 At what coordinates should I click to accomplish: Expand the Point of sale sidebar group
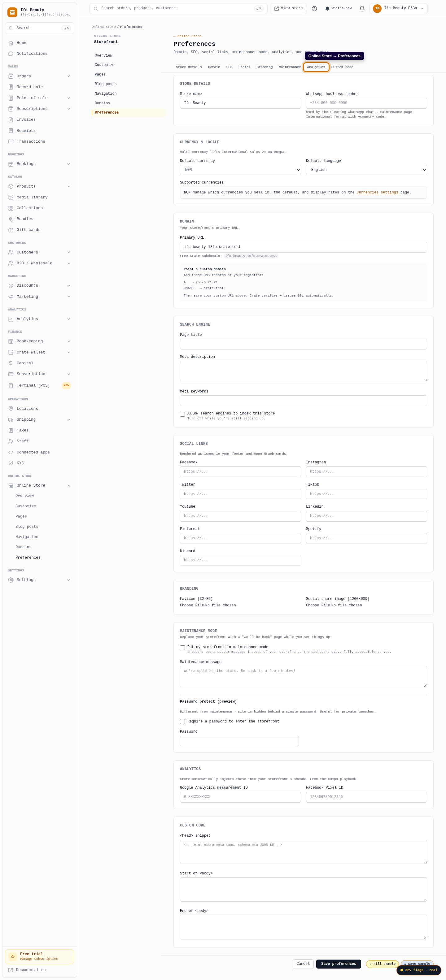[x=69, y=98]
